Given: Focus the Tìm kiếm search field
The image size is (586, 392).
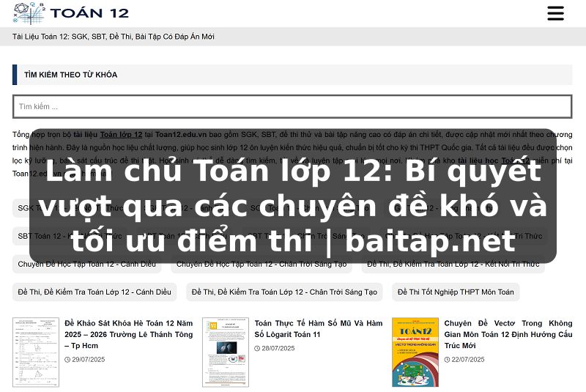Looking at the screenshot, I should coord(292,106).
